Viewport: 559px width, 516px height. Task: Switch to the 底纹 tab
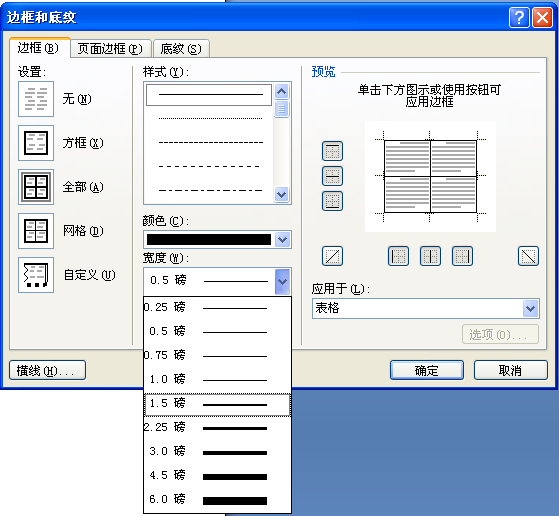pos(181,48)
